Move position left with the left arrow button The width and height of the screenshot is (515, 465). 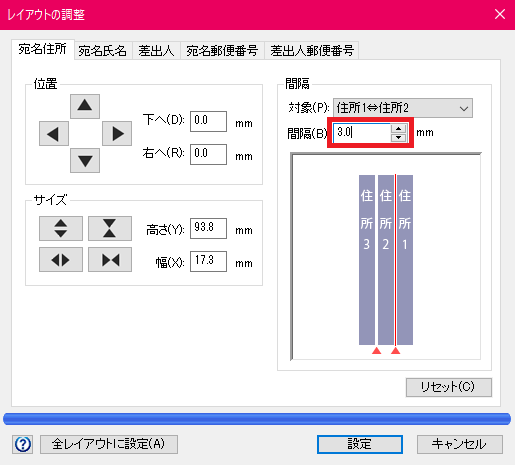[54, 134]
